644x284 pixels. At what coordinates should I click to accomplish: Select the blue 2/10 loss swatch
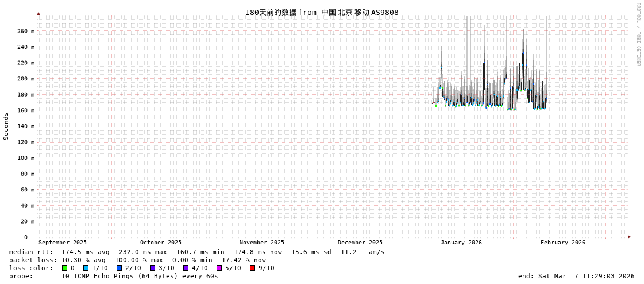[119, 268]
